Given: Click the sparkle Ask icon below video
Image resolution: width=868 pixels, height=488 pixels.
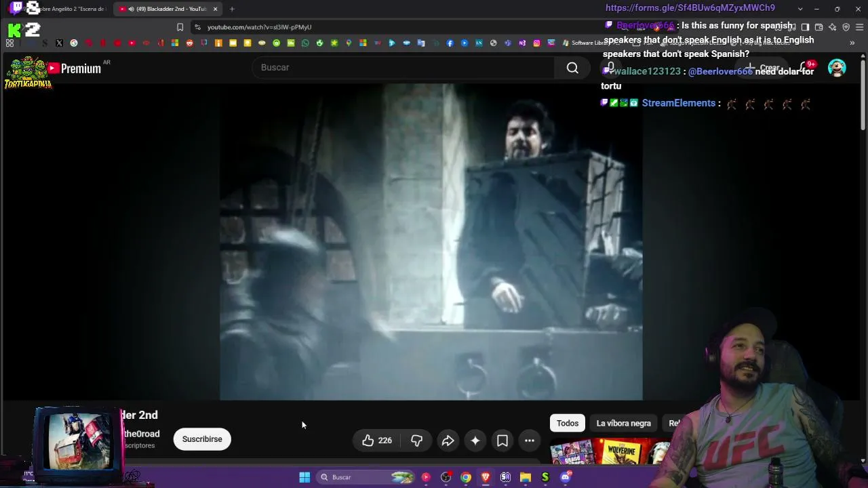Looking at the screenshot, I should coord(475,441).
